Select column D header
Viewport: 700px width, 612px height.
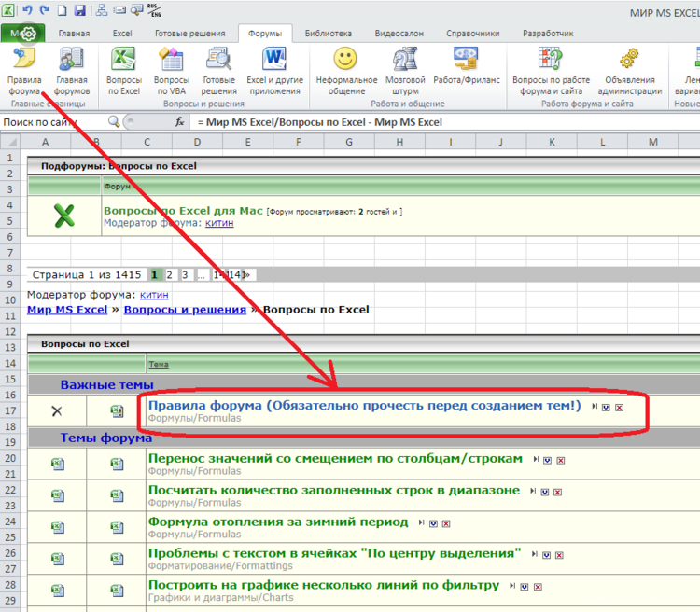tap(197, 142)
